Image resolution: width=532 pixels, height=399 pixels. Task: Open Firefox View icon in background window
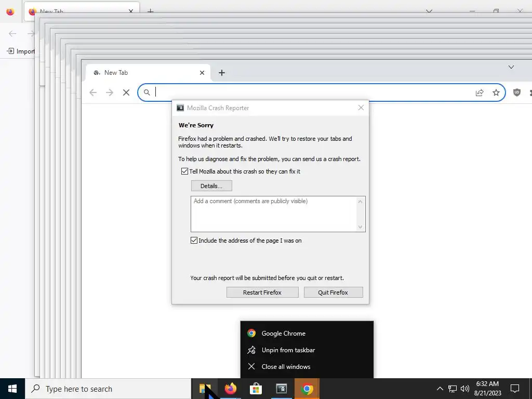click(10, 11)
